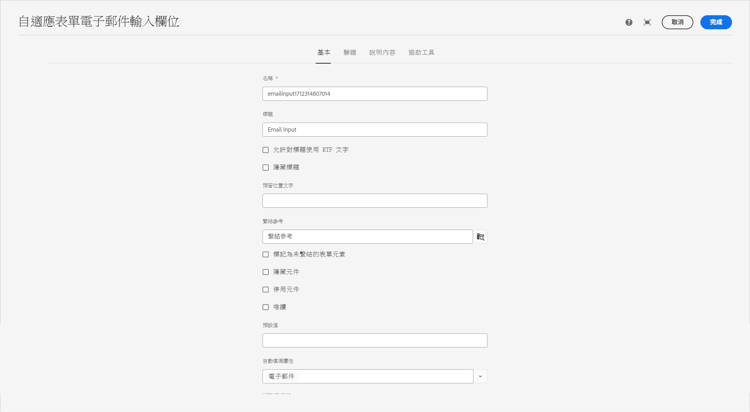Viewport: 750px width, 412px height.
Task: Enable 允許對標題使用 RTF 文字 checkbox
Action: point(265,150)
